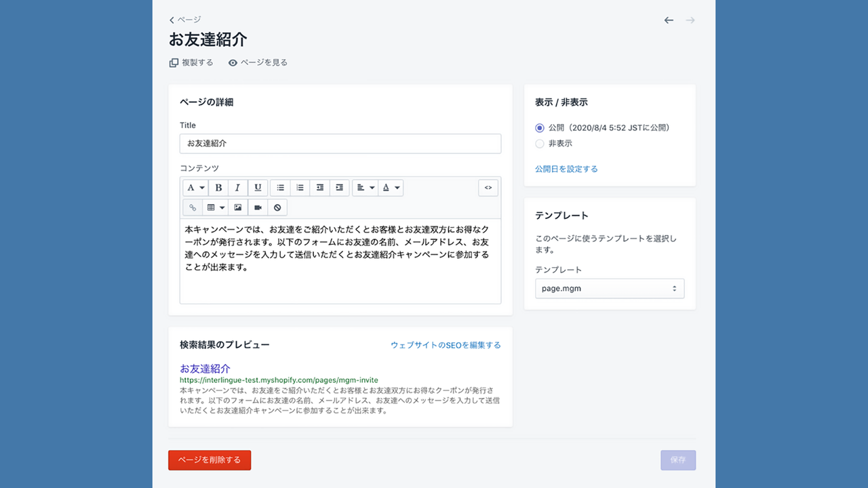Open the insert table dropdown
Screen dimensions: 868x488
[215, 207]
